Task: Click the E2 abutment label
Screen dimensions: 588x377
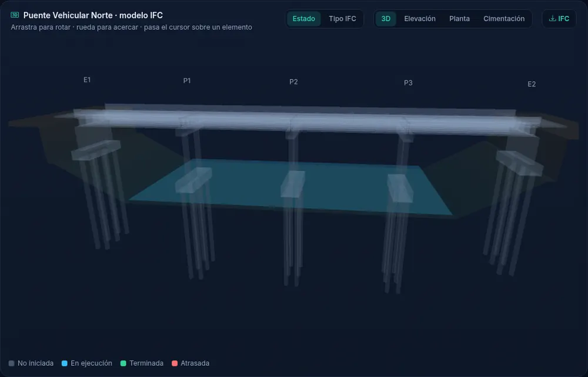Action: tap(532, 84)
